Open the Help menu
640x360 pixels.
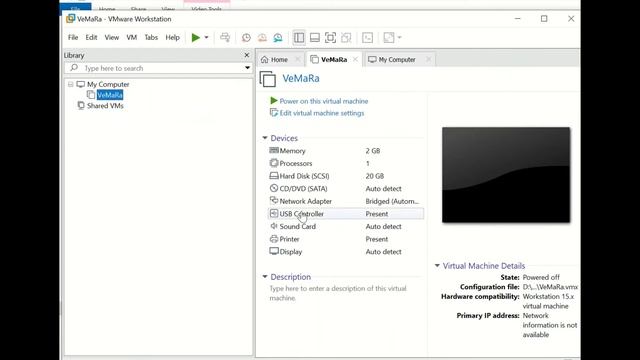(x=172, y=38)
